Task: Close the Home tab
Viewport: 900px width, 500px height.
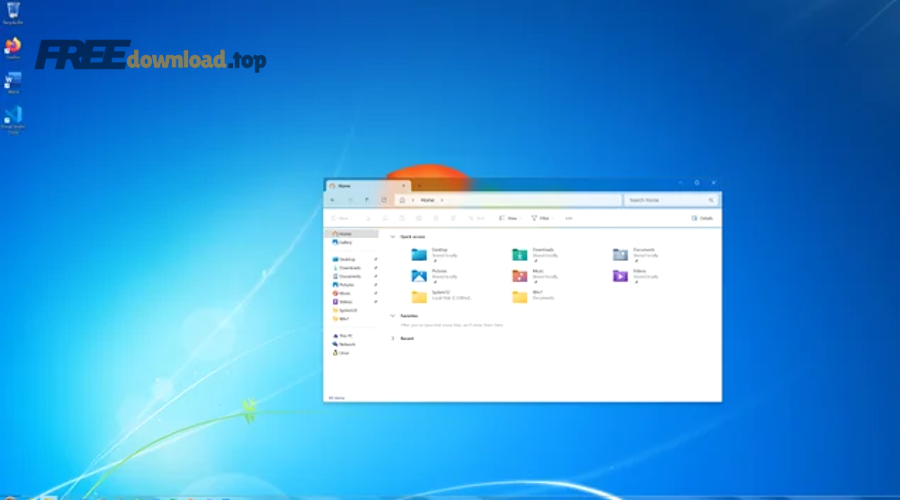Action: click(x=404, y=186)
